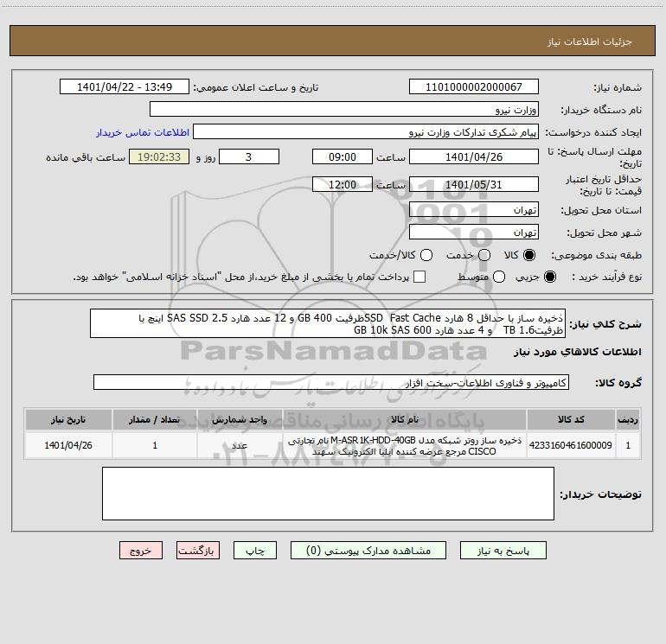Image resolution: width=666 pixels, height=644 pixels.
Task: Click the remaining time field 19:02:33
Action: click(x=159, y=156)
